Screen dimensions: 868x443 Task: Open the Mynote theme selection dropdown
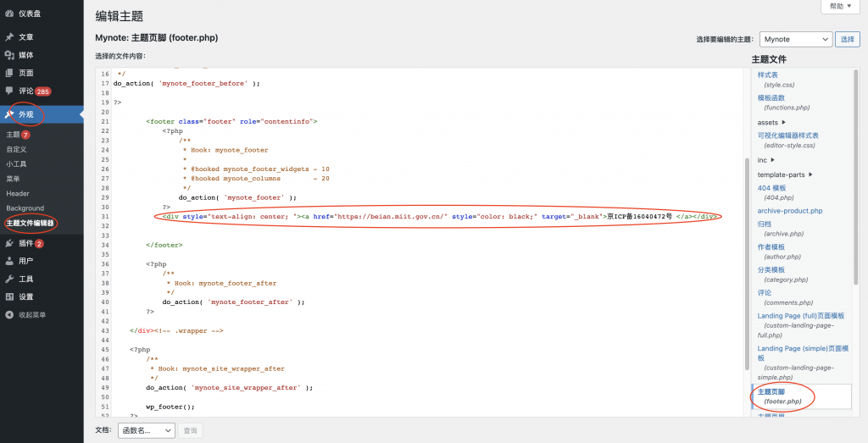794,39
